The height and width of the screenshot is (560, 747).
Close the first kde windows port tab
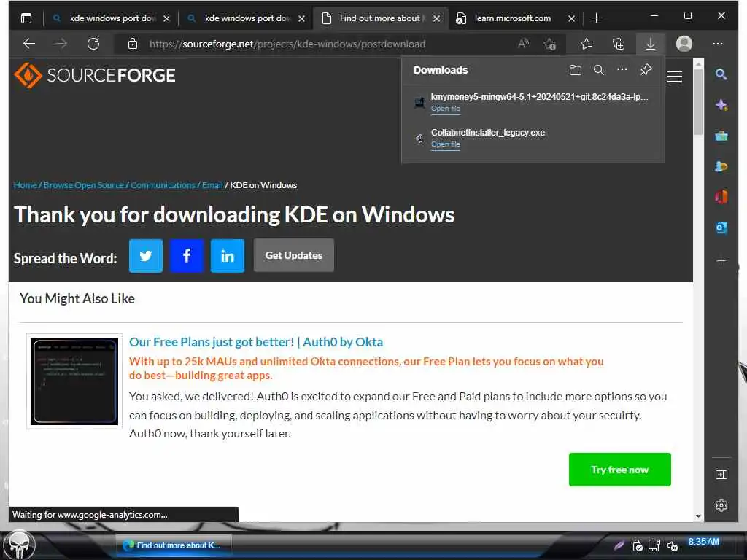166,18
